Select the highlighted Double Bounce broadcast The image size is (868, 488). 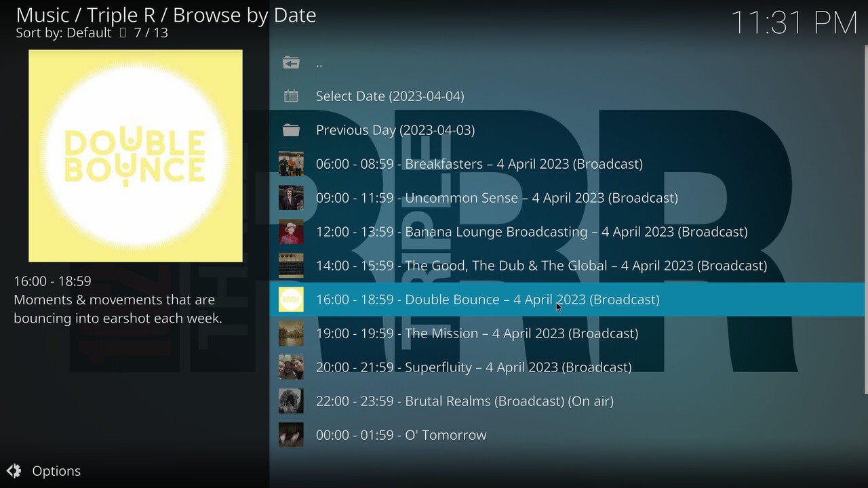click(487, 300)
